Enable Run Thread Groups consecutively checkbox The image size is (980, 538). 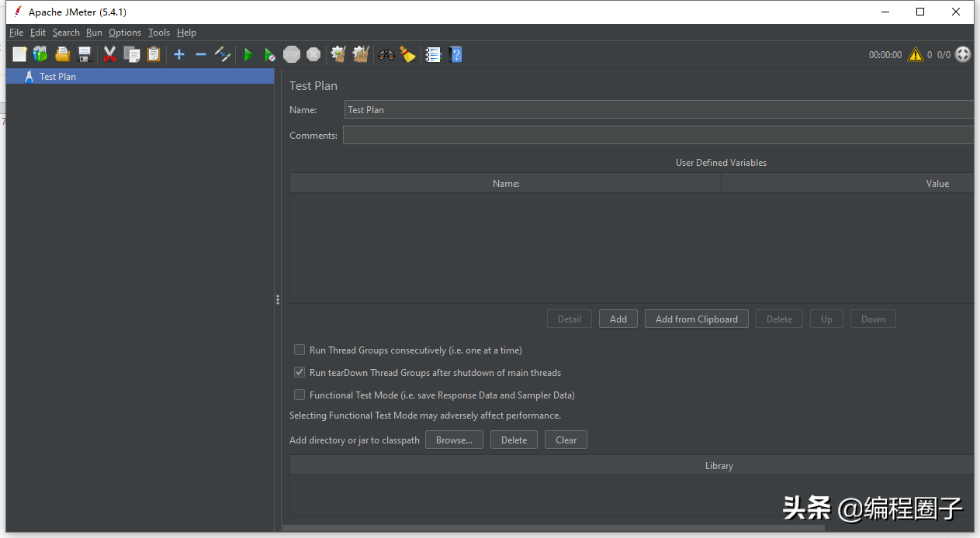tap(300, 350)
